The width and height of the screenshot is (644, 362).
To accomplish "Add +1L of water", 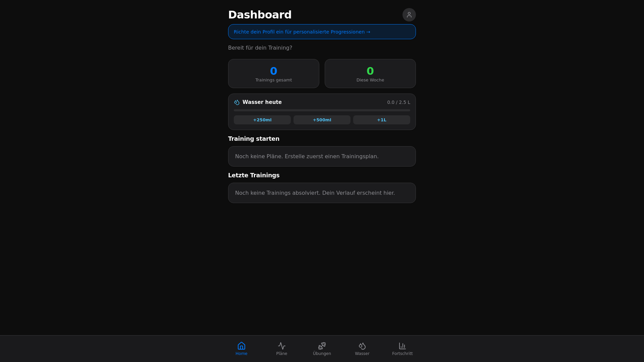I will point(381,120).
